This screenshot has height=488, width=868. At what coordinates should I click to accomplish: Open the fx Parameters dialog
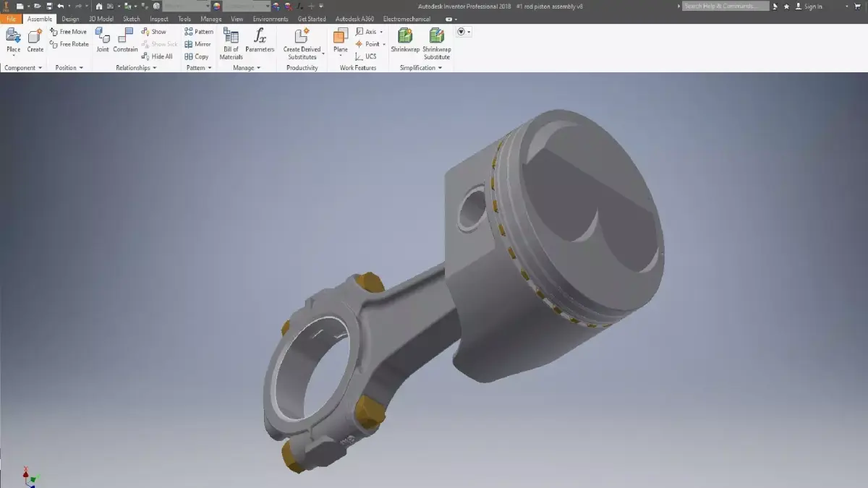(260, 40)
